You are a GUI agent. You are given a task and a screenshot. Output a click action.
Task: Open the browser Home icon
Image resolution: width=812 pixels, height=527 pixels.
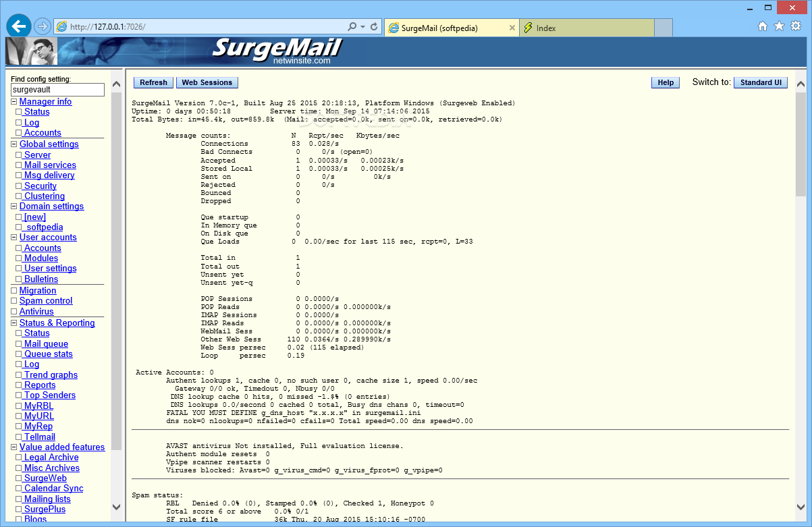[763, 26]
